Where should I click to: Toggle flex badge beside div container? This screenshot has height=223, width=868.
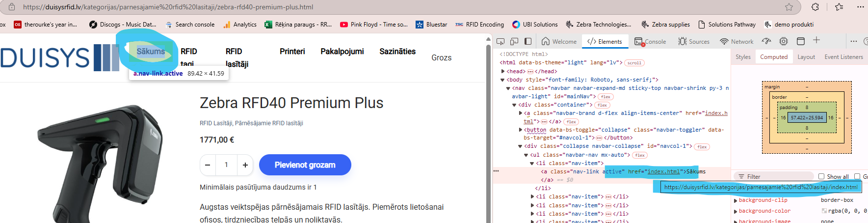point(603,105)
